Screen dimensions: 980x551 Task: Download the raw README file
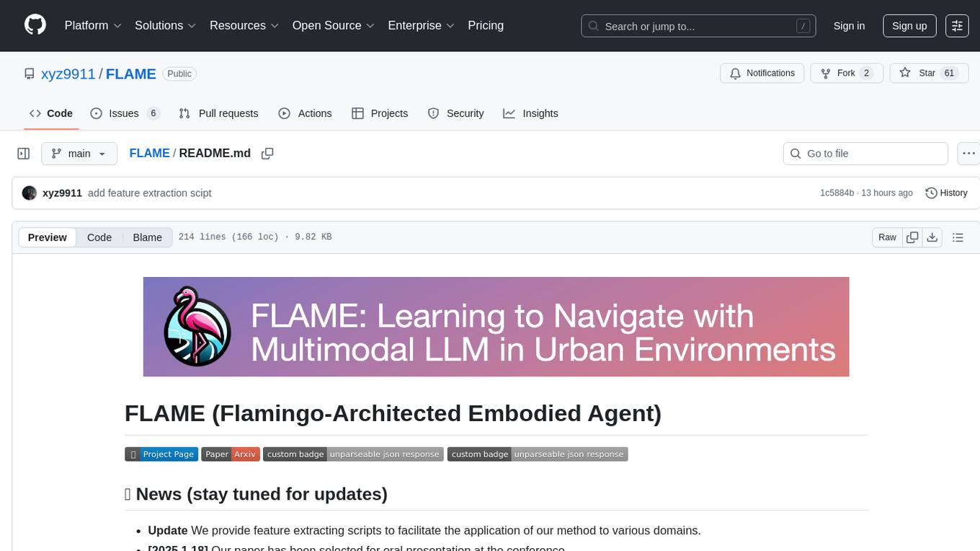932,237
